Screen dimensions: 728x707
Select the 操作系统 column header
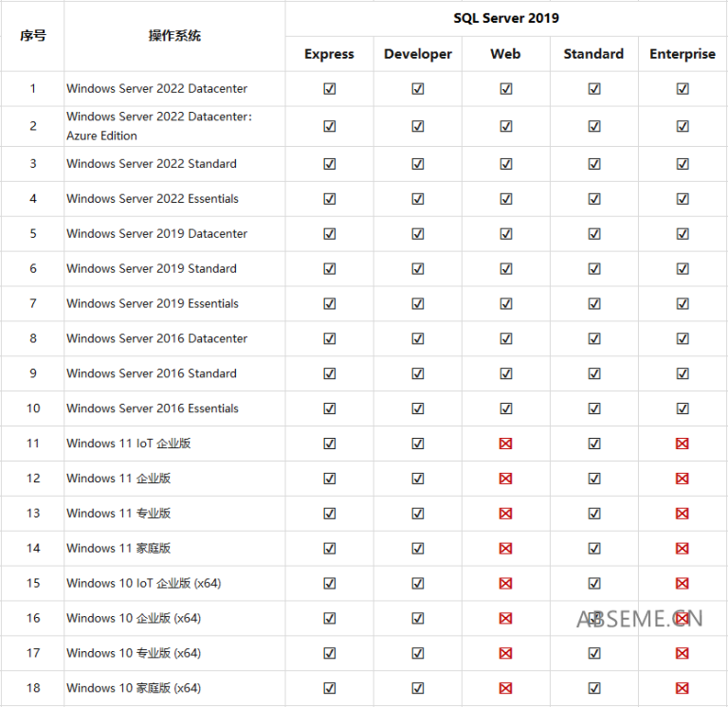pos(174,36)
